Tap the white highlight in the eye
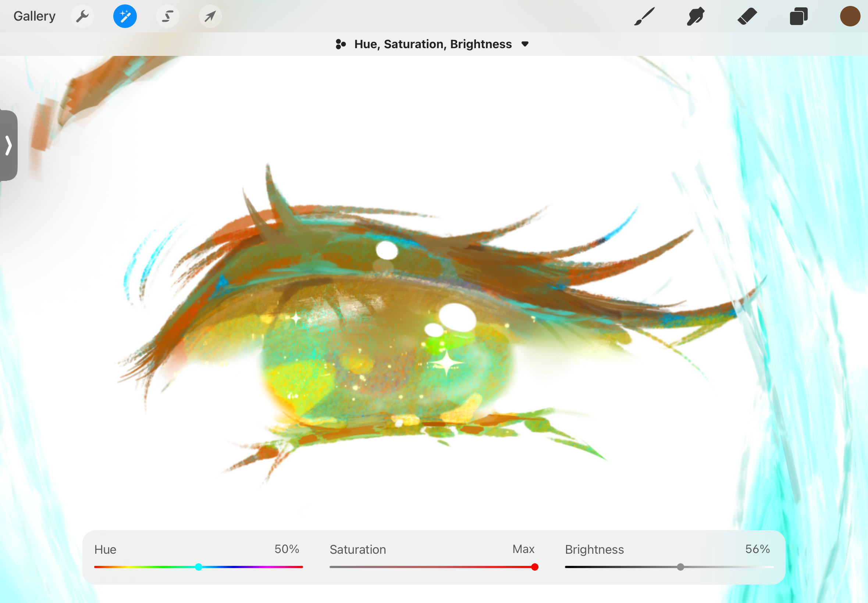Viewport: 868px width, 603px height. tap(457, 317)
